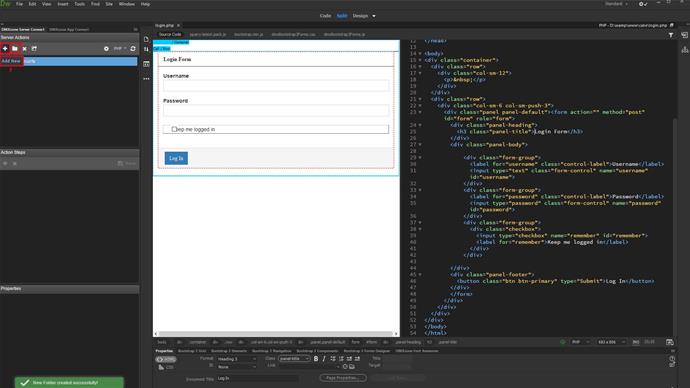Click the browse for file folder icon near Link

352,366
